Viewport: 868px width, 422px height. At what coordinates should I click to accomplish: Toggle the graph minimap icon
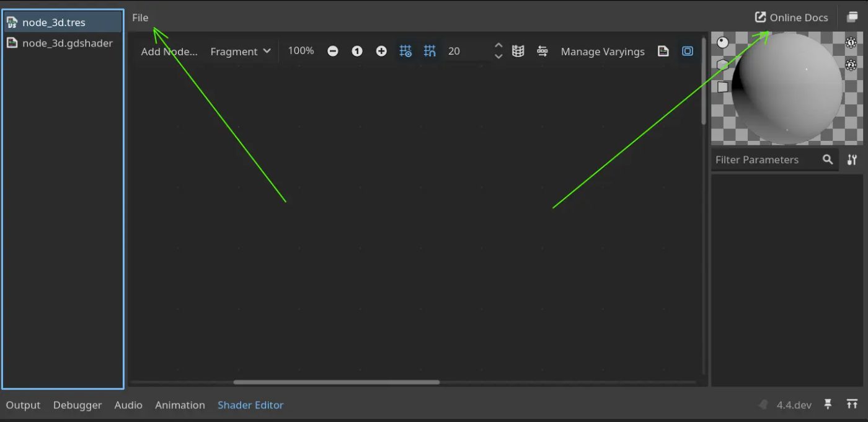pos(518,52)
